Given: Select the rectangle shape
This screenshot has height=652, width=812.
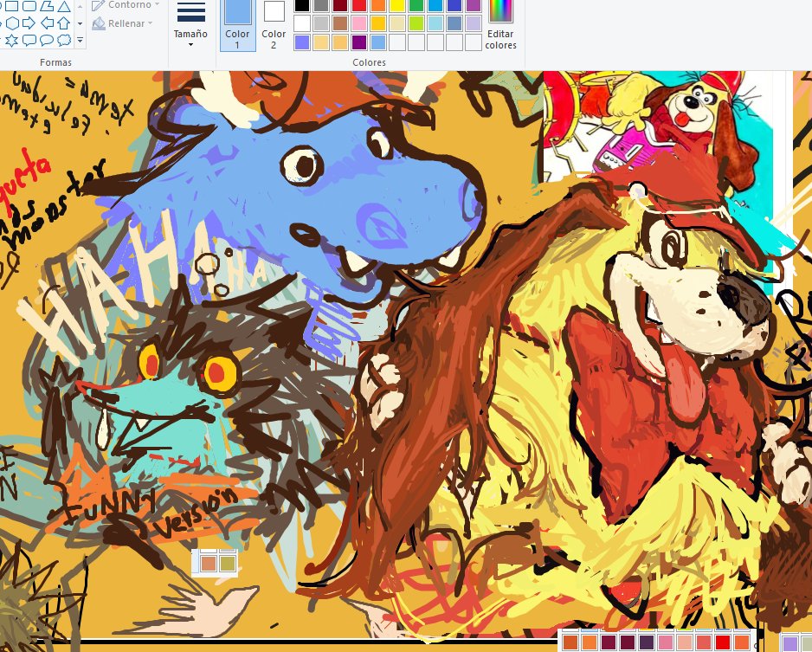Looking at the screenshot, I should click(x=11, y=6).
